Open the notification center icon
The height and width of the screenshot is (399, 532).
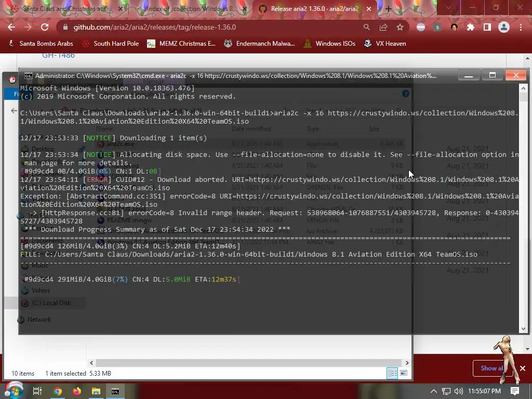[x=515, y=391]
